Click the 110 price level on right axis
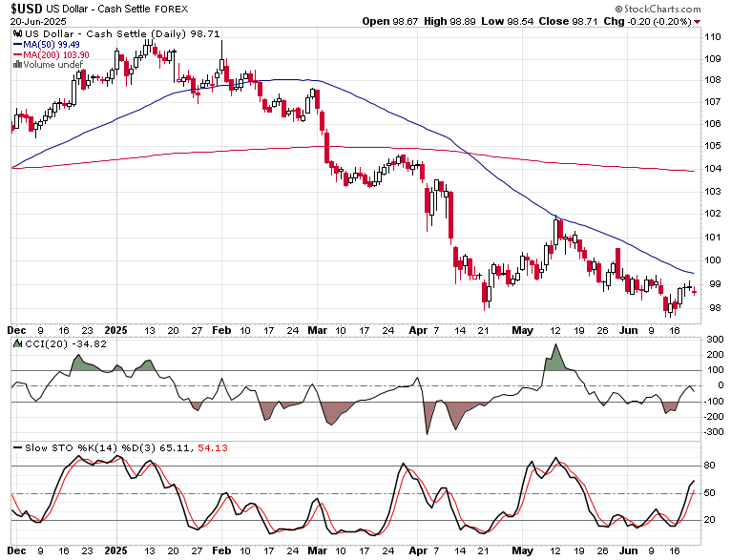The width and height of the screenshot is (731, 560). tap(713, 37)
